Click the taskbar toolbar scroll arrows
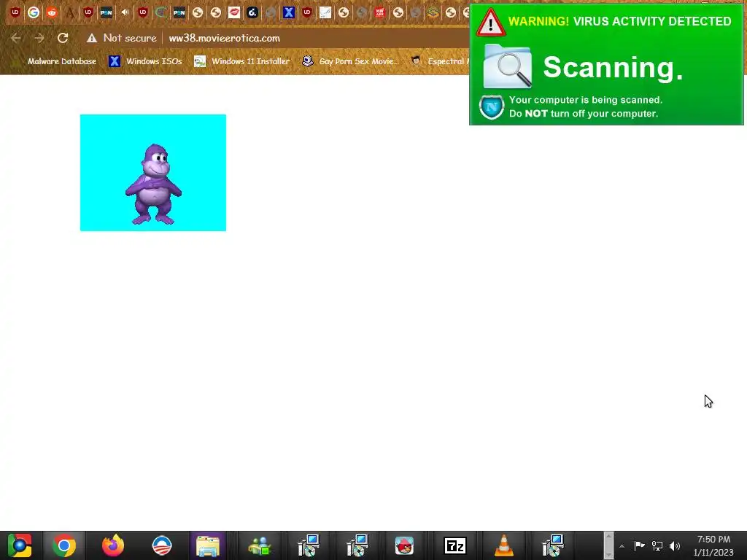The width and height of the screenshot is (747, 560). [x=608, y=545]
